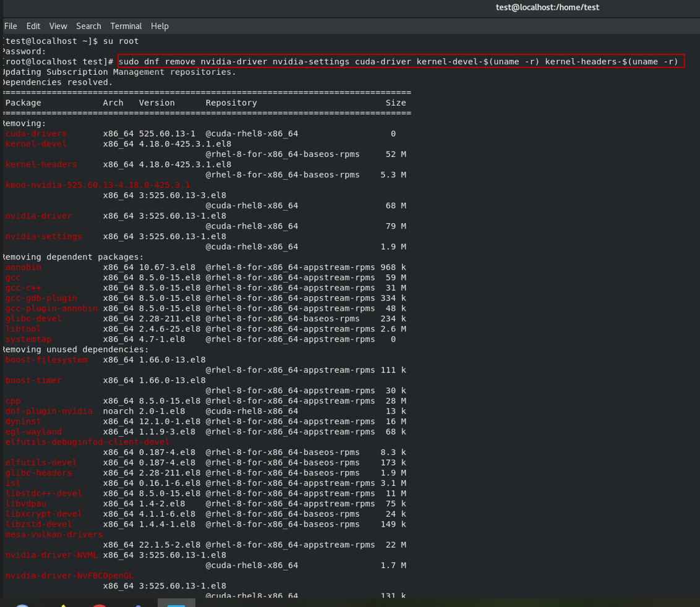The image size is (700, 607).
Task: Click the gcc-plugin-annobin package name
Action: (x=51, y=308)
